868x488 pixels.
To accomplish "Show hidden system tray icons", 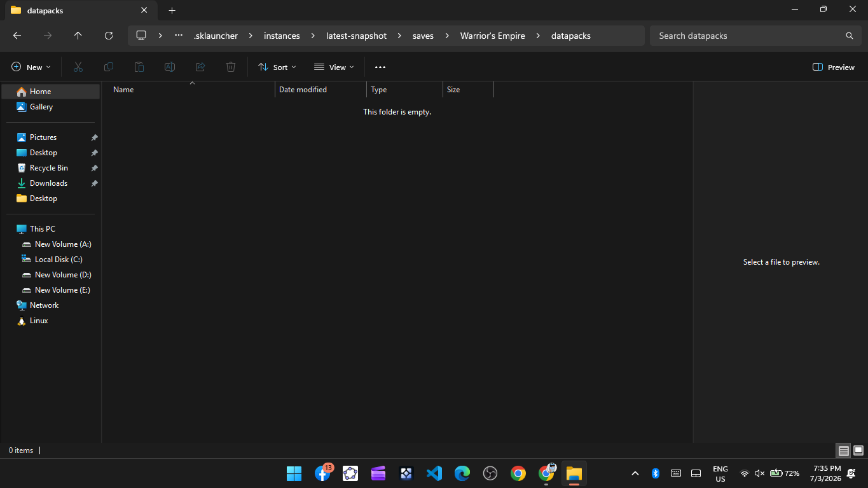I will [635, 473].
